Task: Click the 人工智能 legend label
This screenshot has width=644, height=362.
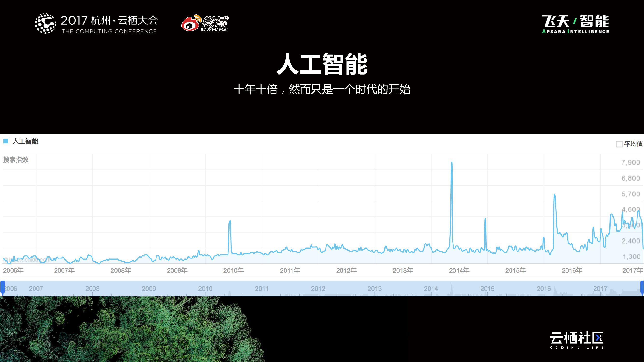Action: click(25, 141)
